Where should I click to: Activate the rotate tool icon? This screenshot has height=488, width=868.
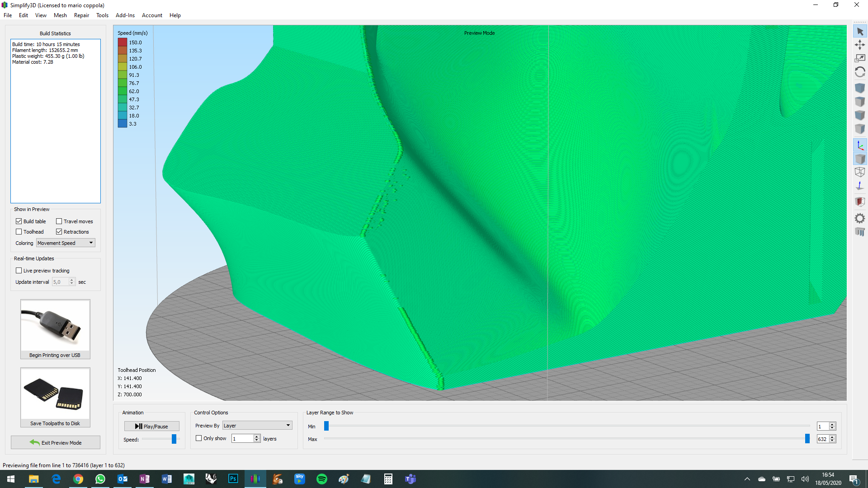pos(860,72)
